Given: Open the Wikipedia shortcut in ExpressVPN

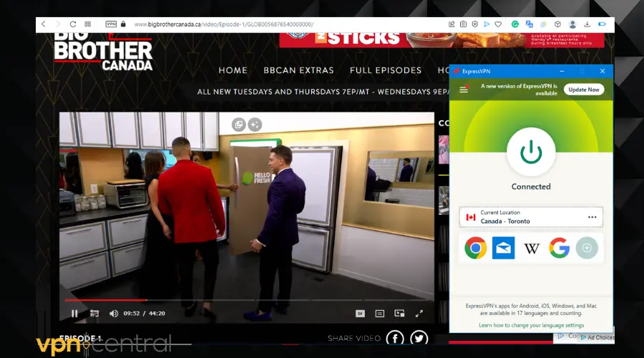Looking at the screenshot, I should coord(532,248).
